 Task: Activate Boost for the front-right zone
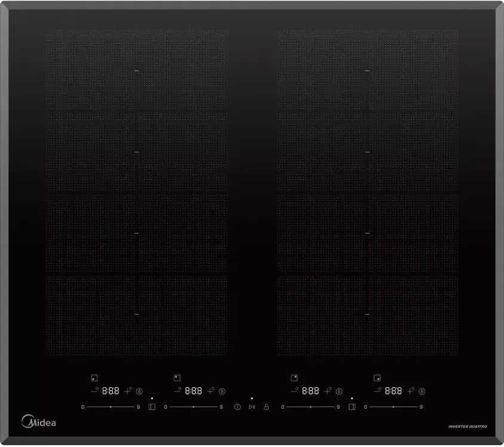[x=422, y=391]
